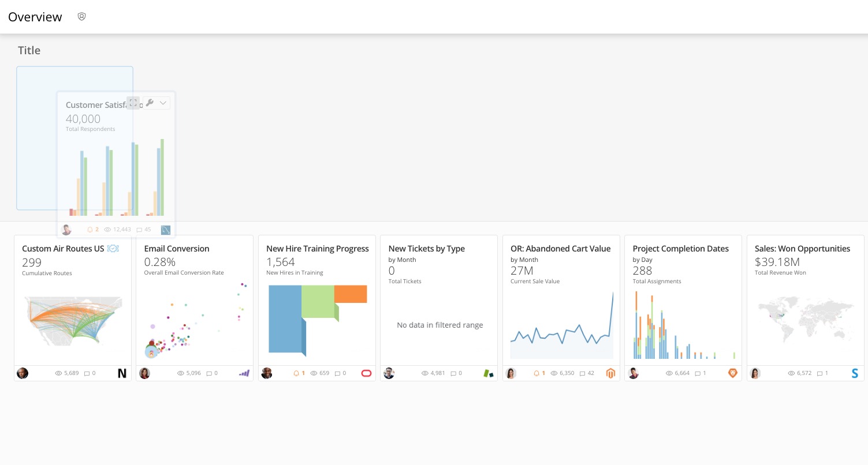Click the alarm icon next to Custom Air Routes US
Image resolution: width=868 pixels, height=465 pixels.
pyautogui.click(x=113, y=249)
